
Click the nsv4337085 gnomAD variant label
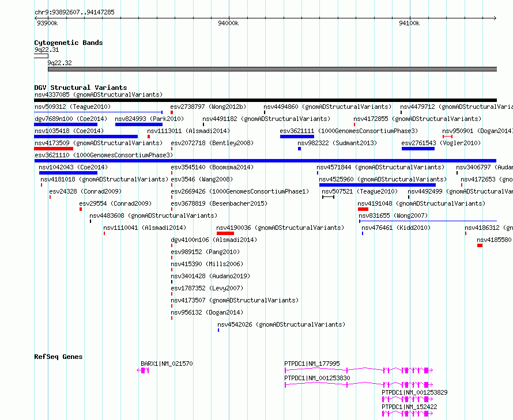(x=99, y=95)
